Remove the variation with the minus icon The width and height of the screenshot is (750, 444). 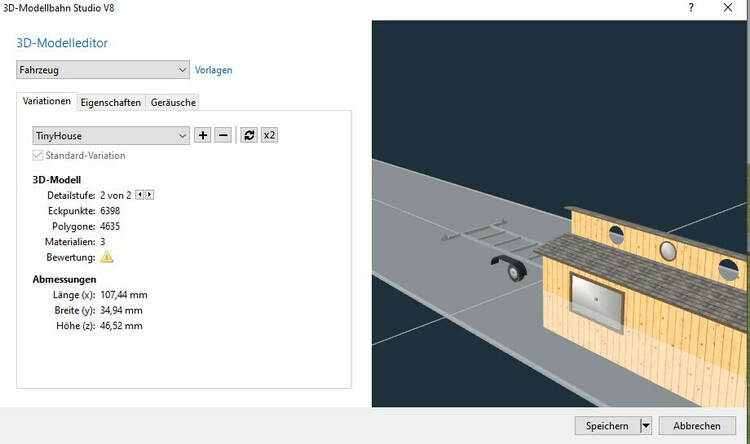pos(223,135)
